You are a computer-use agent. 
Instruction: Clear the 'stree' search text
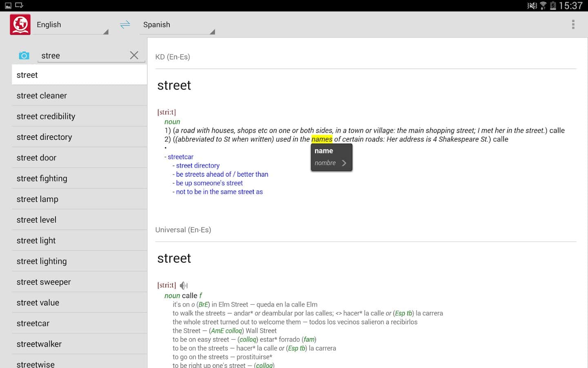[x=134, y=55]
